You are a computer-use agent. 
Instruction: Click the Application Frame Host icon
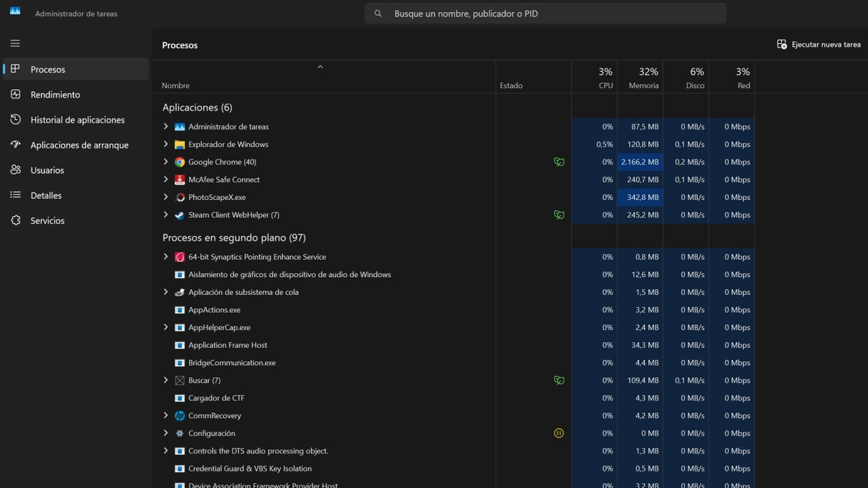(180, 345)
